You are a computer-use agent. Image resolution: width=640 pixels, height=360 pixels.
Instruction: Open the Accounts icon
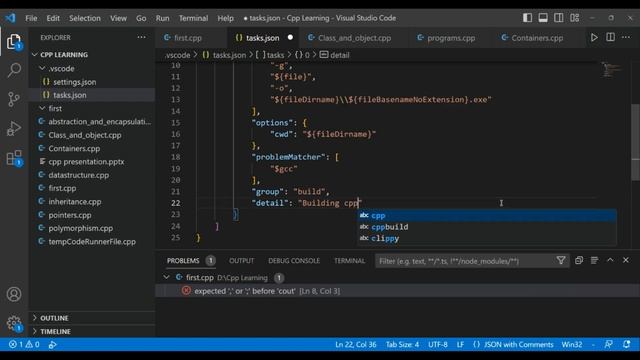coord(14,294)
